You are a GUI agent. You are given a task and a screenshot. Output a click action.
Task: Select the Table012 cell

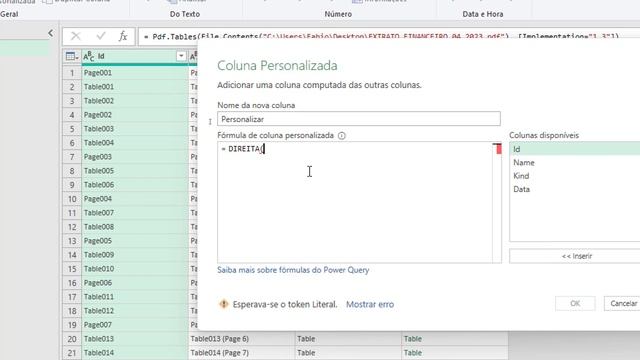(135, 311)
